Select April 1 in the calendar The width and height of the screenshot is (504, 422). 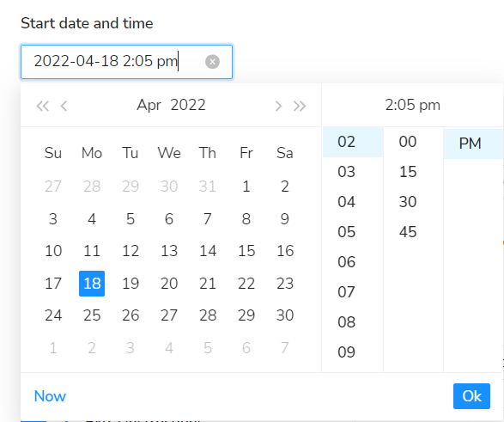(x=246, y=187)
